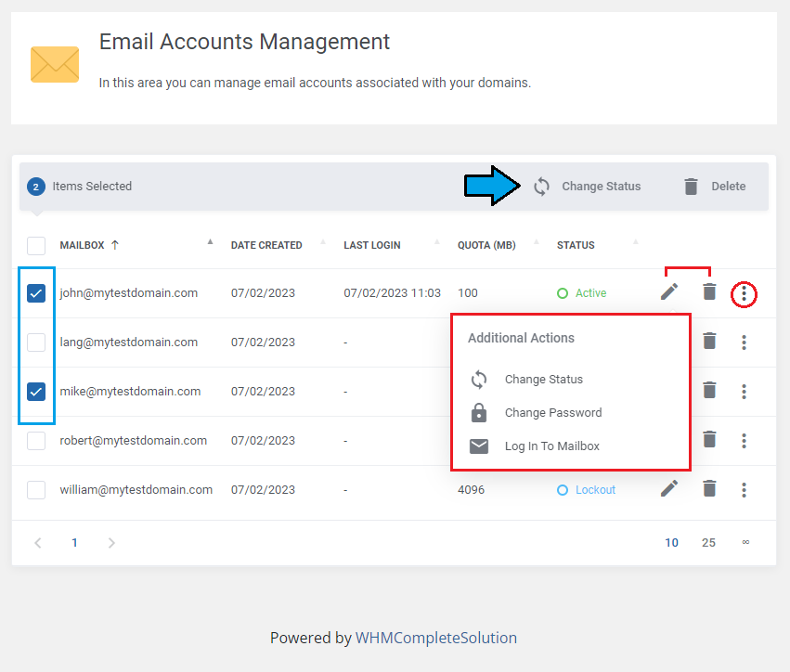The image size is (790, 672).
Task: Toggle the select-all checkbox in table header
Action: coord(36,246)
